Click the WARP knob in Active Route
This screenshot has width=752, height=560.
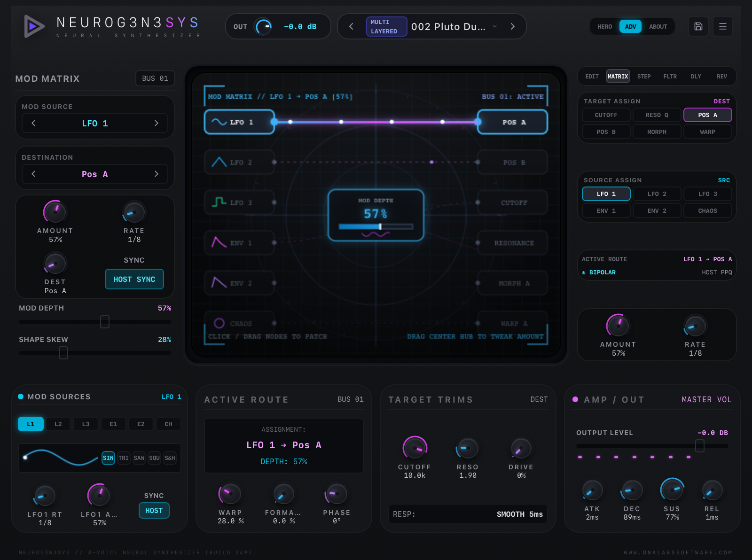(x=230, y=494)
